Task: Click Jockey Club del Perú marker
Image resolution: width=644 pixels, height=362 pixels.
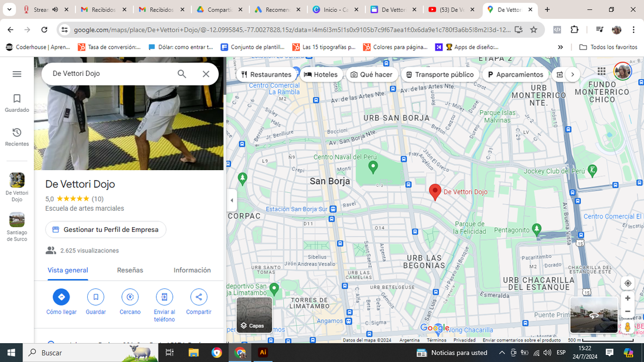Action: (592, 170)
